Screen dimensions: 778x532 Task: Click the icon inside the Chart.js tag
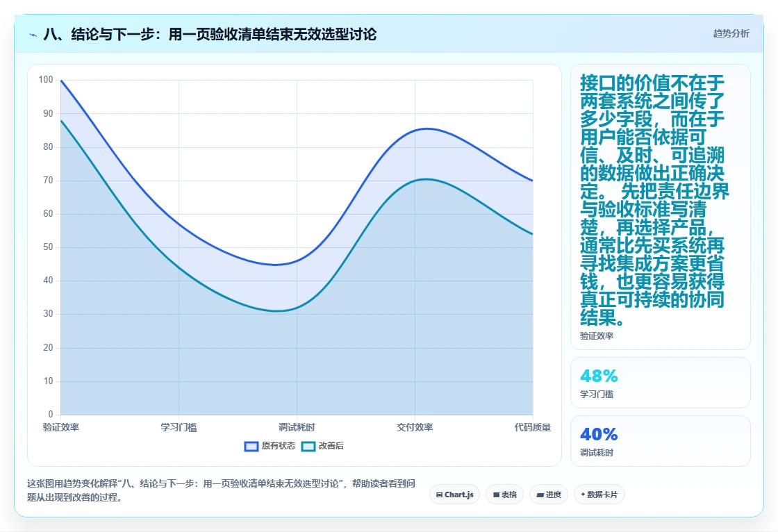tap(439, 494)
